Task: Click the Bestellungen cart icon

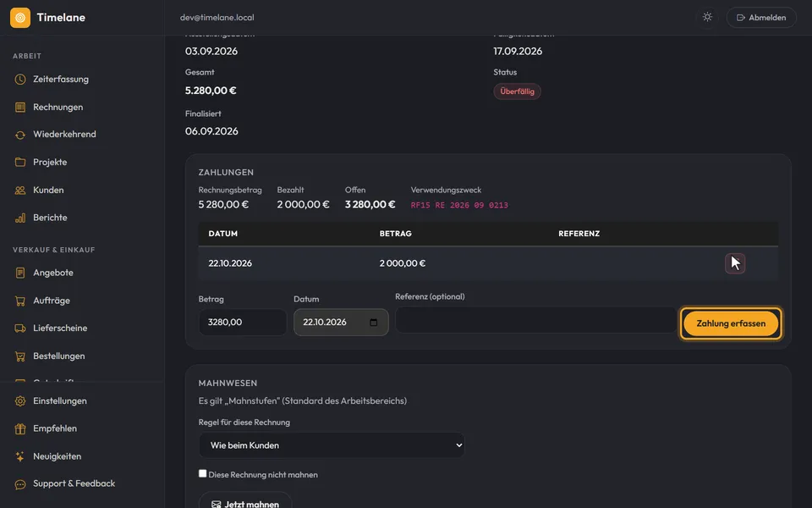Action: pyautogui.click(x=20, y=356)
